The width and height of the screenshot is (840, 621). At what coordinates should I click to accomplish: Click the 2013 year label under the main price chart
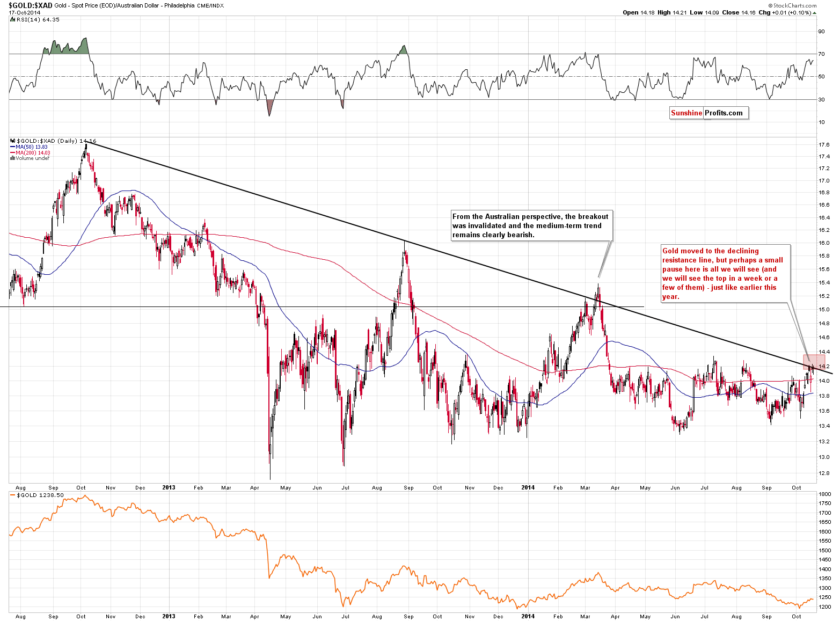169,487
